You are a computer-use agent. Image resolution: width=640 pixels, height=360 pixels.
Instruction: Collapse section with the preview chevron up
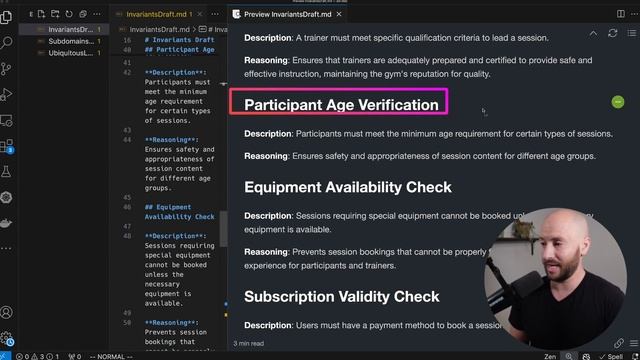(593, 33)
